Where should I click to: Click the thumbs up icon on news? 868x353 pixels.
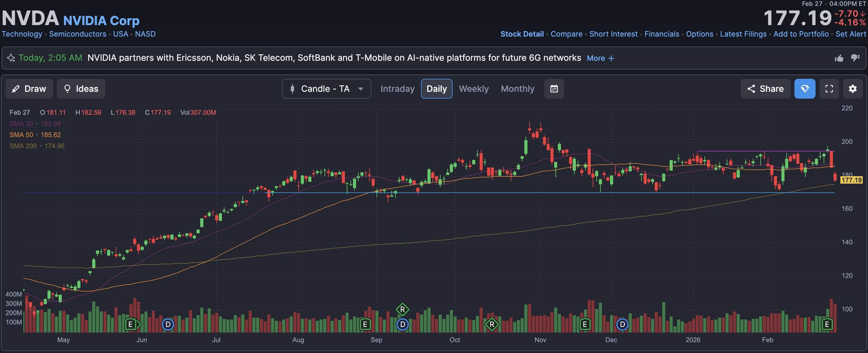tap(839, 58)
